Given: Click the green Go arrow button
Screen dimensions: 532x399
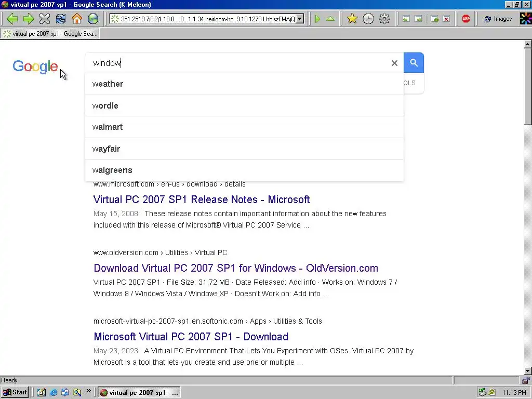Looking at the screenshot, I should click(317, 19).
